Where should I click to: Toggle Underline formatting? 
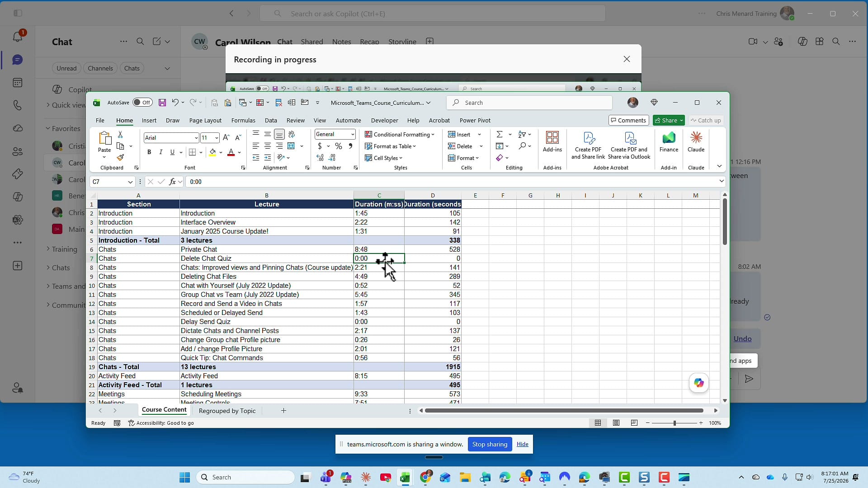click(172, 152)
